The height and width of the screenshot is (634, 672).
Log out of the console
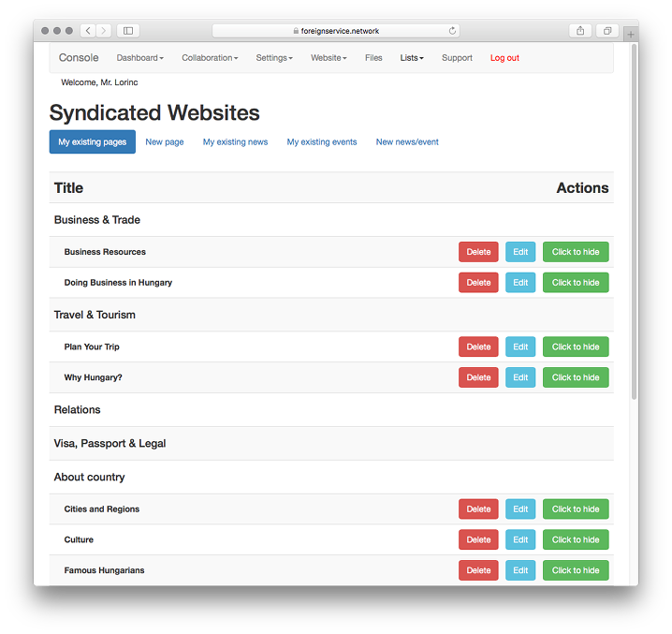pos(504,58)
